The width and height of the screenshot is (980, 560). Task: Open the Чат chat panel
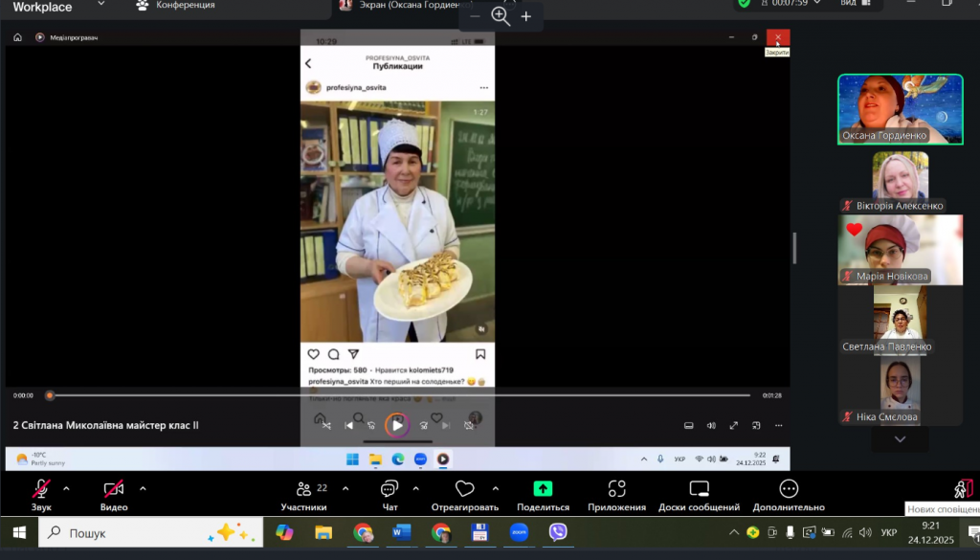[390, 489]
